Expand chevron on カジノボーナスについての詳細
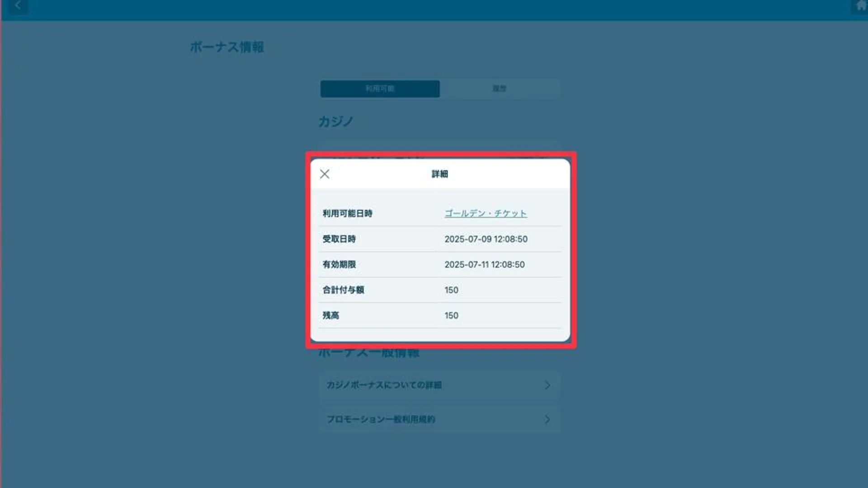The width and height of the screenshot is (868, 488). [x=547, y=385]
